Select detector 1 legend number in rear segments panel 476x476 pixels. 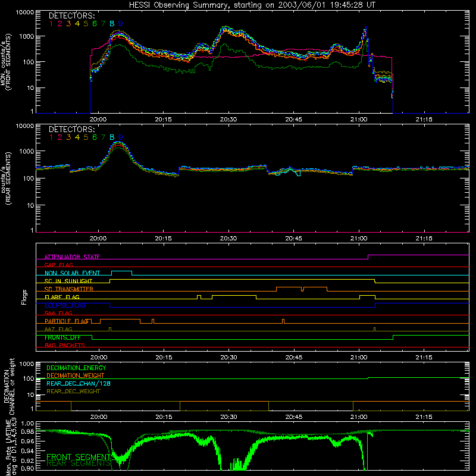(51, 137)
